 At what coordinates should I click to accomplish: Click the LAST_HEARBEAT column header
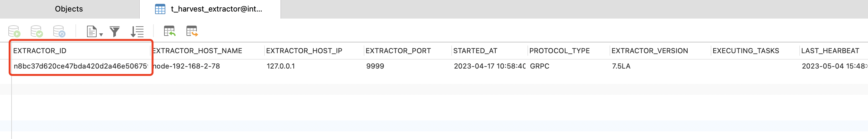pos(830,51)
